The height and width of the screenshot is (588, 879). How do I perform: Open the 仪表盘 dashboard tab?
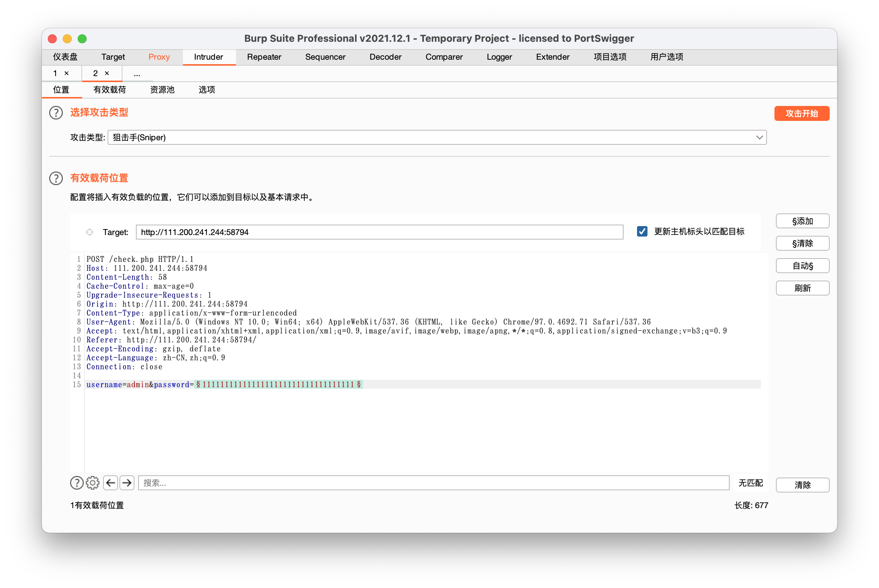click(x=65, y=57)
